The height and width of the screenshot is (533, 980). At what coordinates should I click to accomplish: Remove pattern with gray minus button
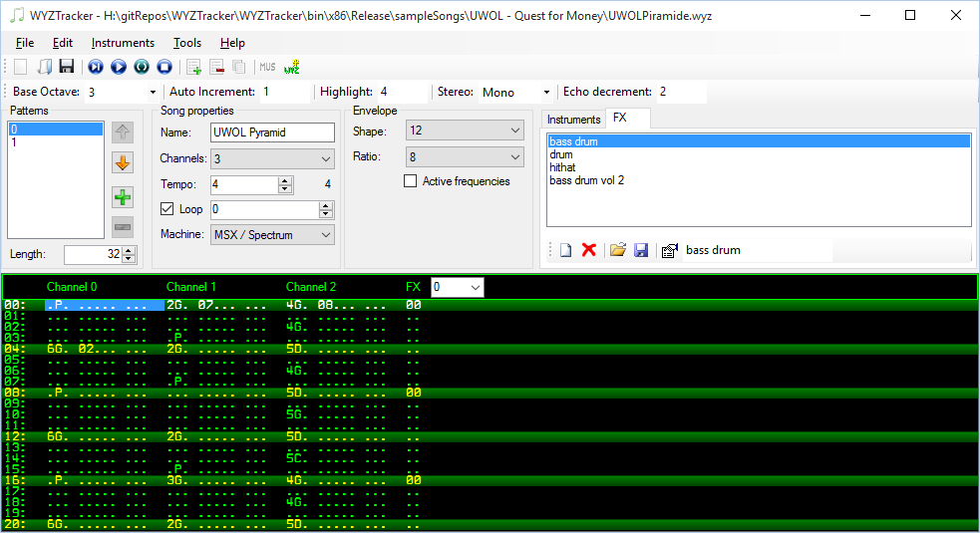click(123, 227)
